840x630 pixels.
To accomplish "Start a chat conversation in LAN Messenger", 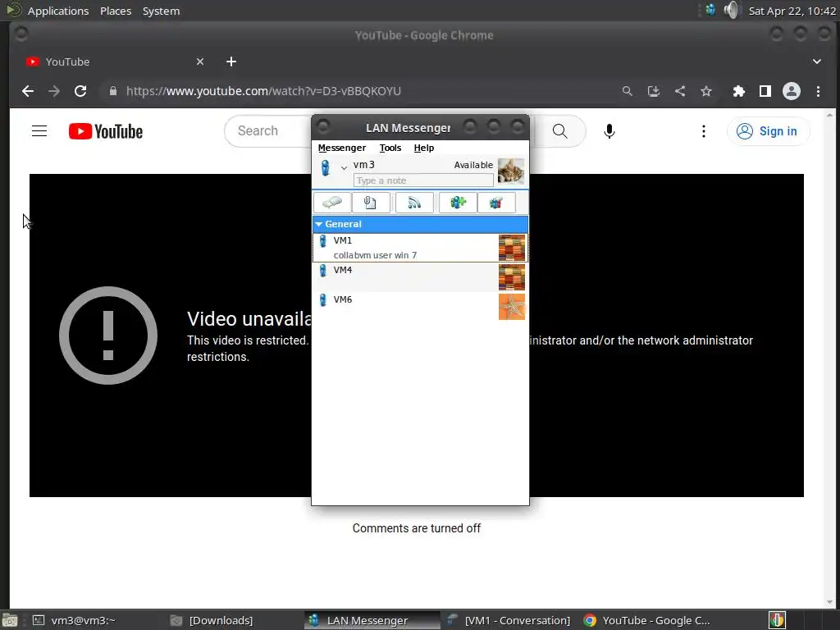I will (x=332, y=203).
